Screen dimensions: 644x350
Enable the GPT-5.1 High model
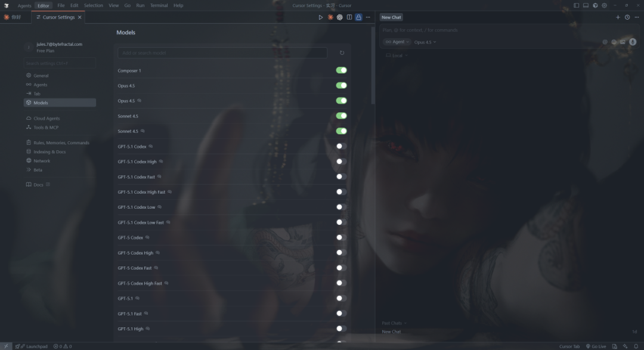click(x=341, y=329)
